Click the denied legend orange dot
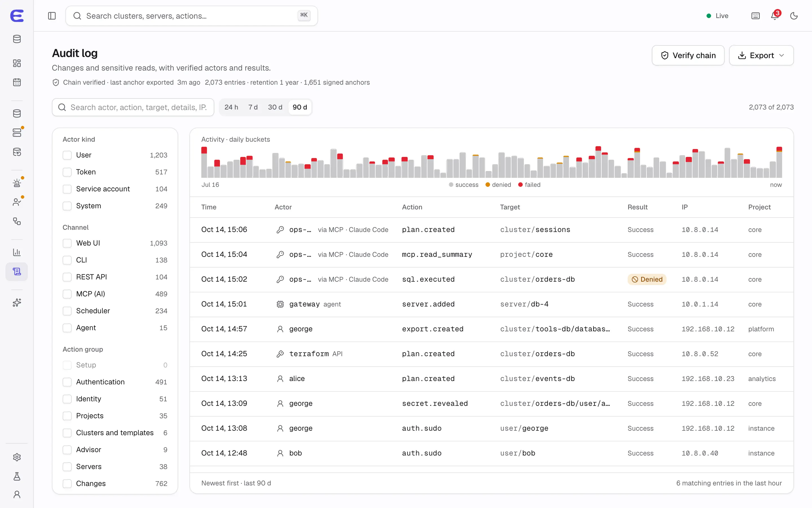This screenshot has width=812, height=508. (487, 185)
